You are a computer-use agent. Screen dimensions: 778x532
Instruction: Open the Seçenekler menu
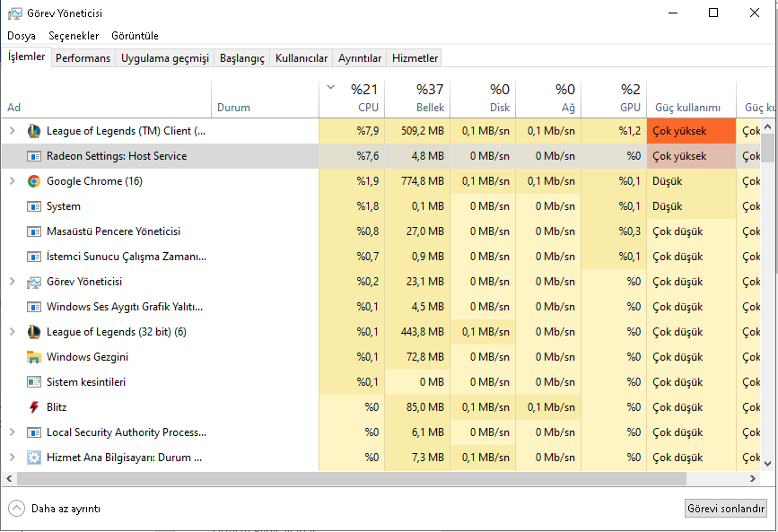click(74, 36)
